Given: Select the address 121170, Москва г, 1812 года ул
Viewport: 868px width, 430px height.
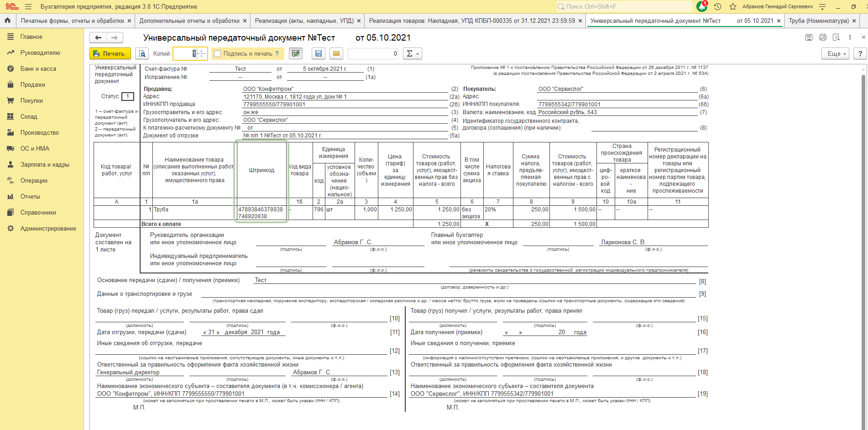Looking at the screenshot, I should (x=295, y=97).
